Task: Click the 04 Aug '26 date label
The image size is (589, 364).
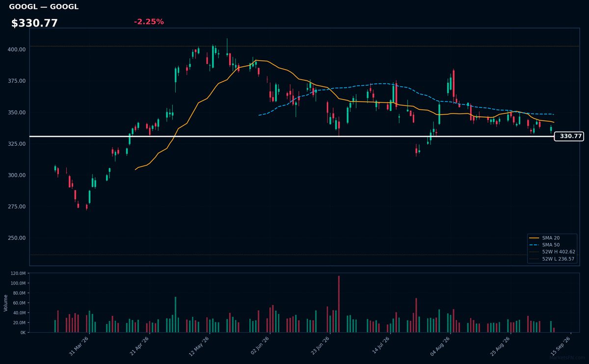Action: click(441, 345)
